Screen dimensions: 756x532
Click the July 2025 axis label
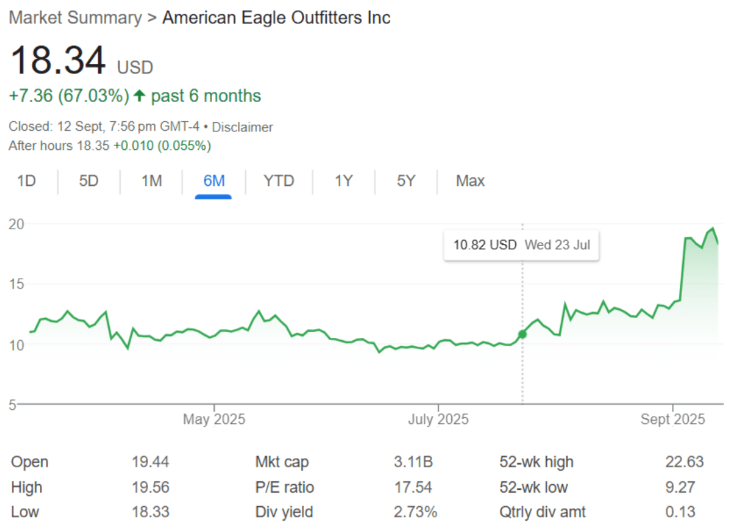438,419
